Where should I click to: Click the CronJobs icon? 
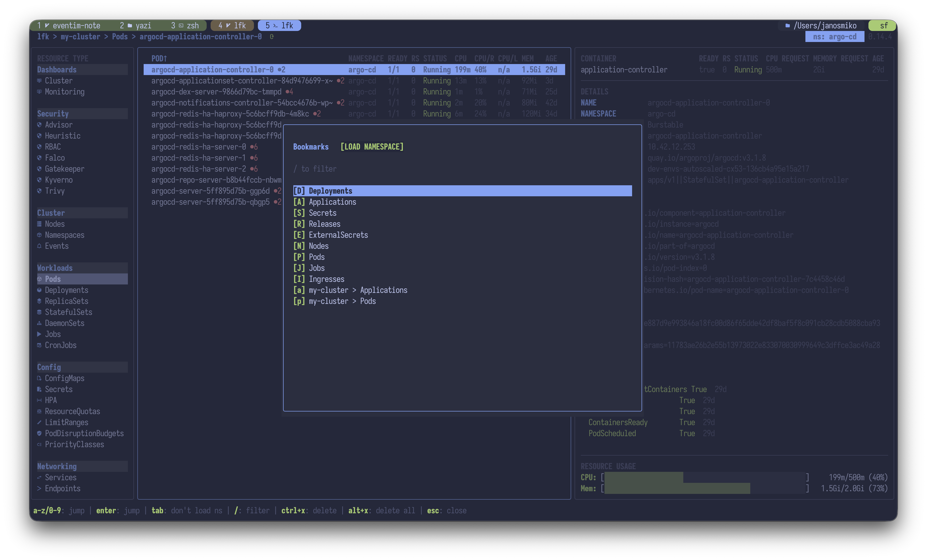tap(39, 345)
